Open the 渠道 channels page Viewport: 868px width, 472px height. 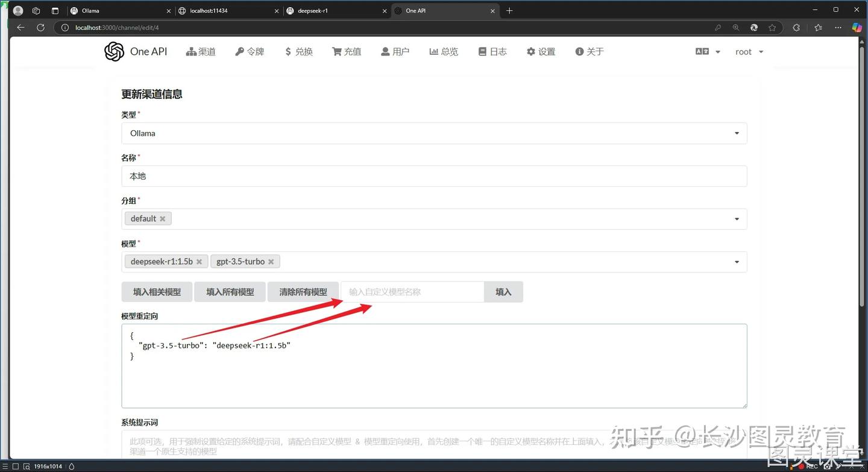201,51
